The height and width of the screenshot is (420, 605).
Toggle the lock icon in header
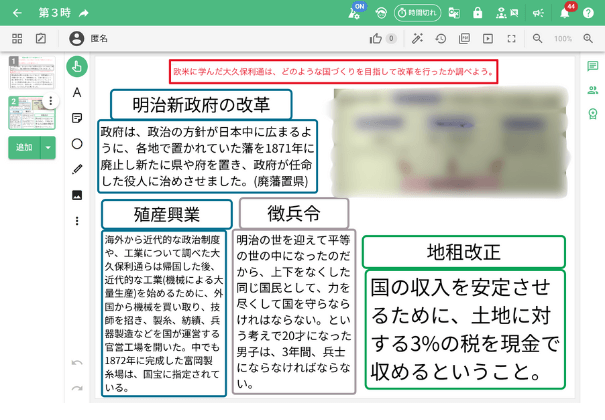pos(478,13)
